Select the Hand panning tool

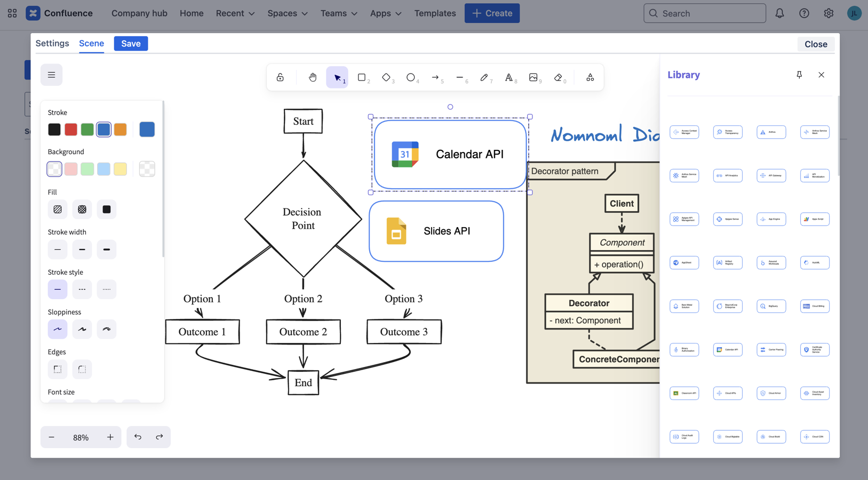point(313,77)
